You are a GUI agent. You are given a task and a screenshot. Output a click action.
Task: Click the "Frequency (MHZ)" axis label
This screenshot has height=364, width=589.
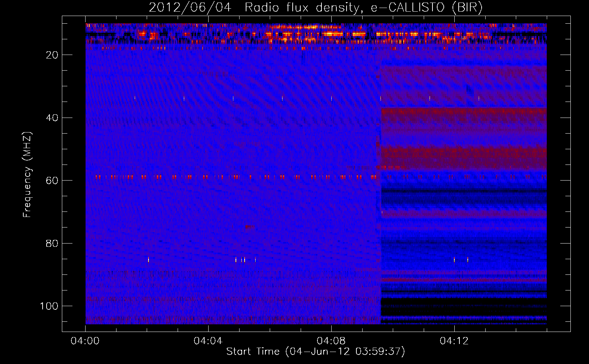pyautogui.click(x=27, y=175)
